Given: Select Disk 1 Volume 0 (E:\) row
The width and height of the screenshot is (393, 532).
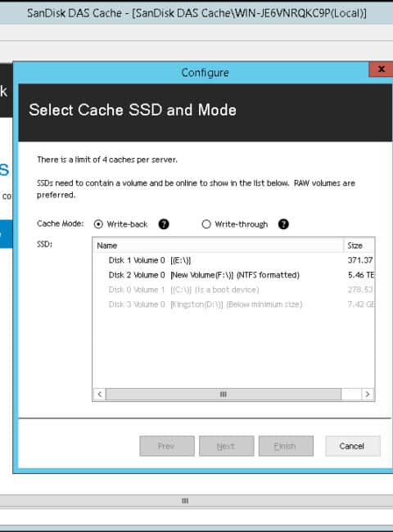Looking at the screenshot, I should pos(233,260).
